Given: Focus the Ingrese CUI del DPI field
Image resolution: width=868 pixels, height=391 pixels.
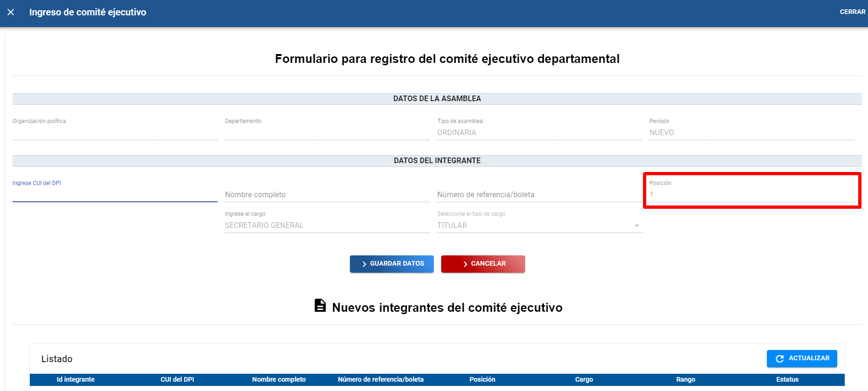Looking at the screenshot, I should click(x=115, y=195).
